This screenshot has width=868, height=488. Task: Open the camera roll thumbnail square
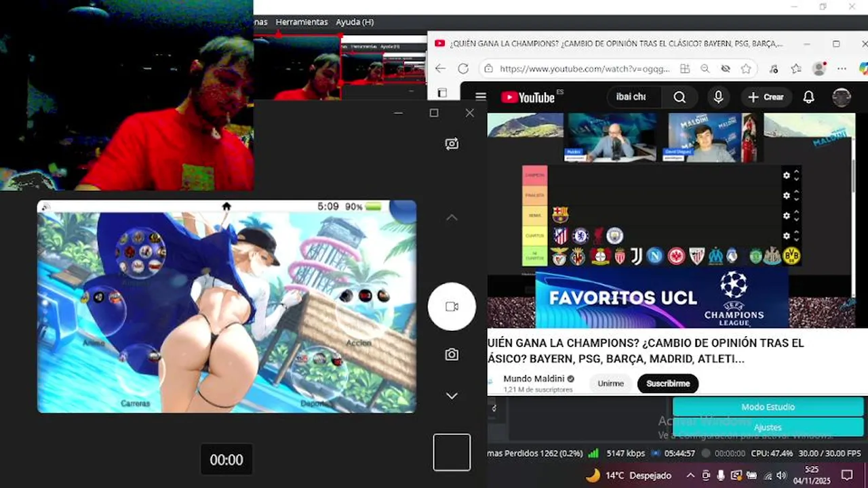coord(452,452)
